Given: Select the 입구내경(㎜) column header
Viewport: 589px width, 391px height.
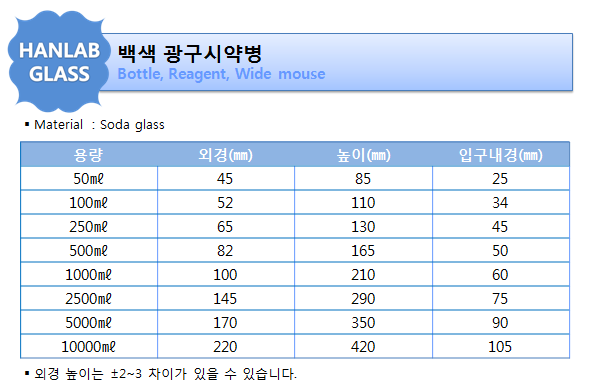Looking at the screenshot, I should (501, 155).
